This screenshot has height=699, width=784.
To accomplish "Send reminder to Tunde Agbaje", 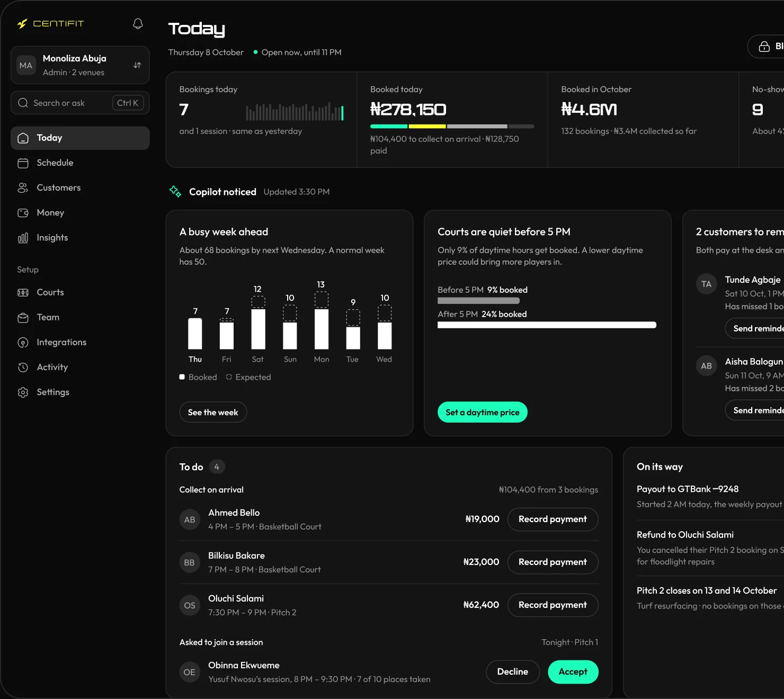I will pyautogui.click(x=755, y=328).
